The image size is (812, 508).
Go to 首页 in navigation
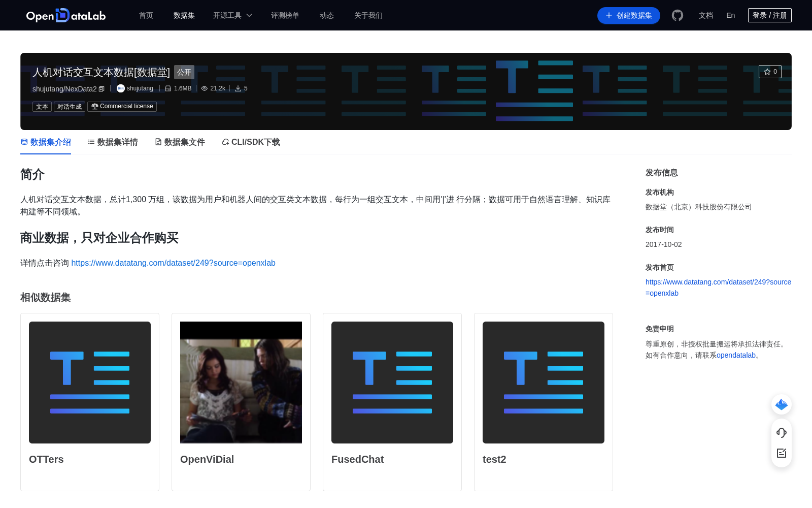tap(146, 15)
